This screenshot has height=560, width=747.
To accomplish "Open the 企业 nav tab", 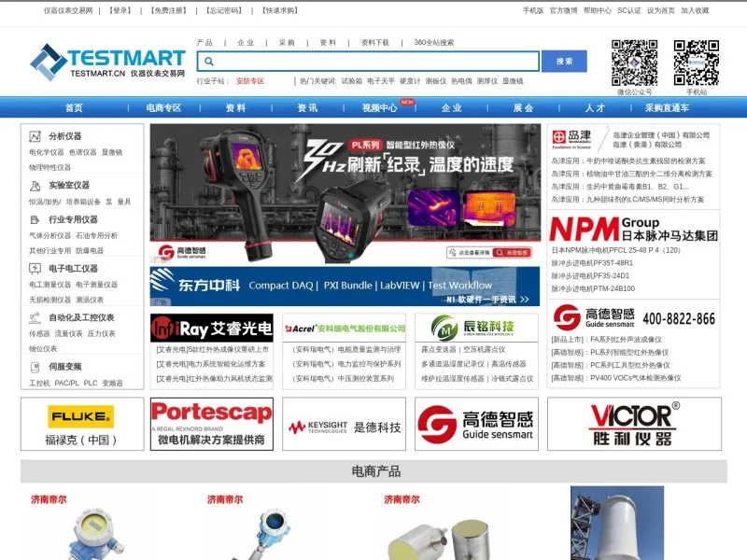I will pos(452,108).
